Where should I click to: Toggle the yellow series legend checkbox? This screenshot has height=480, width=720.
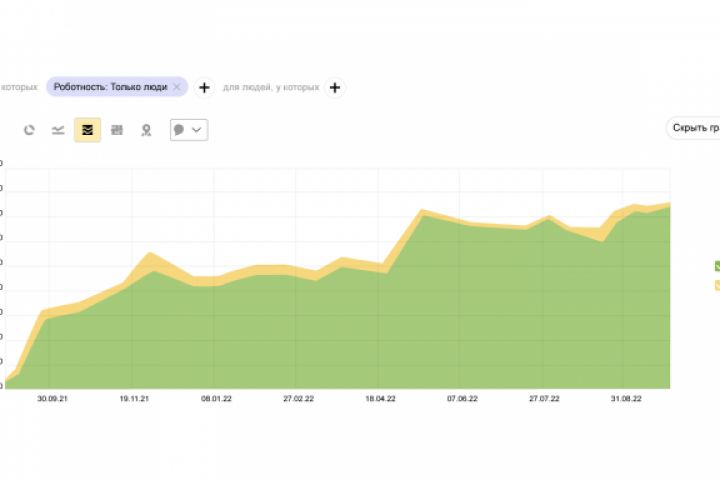pyautogui.click(x=717, y=286)
